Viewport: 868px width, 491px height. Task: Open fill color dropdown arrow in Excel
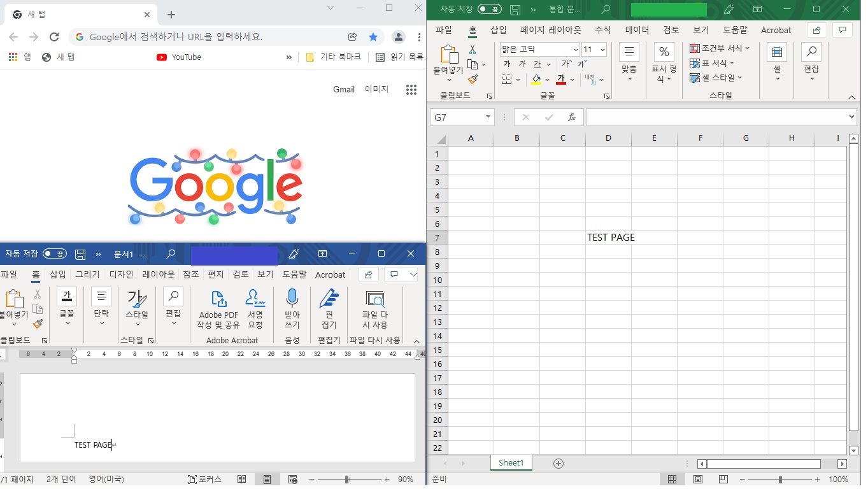point(547,80)
